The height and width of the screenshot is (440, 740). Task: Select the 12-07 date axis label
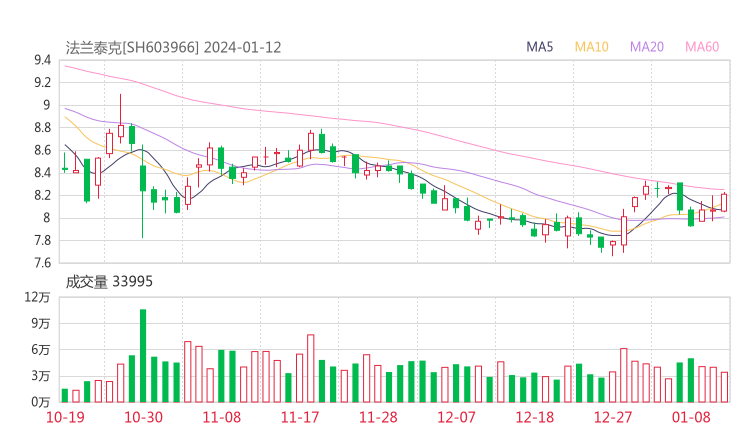(456, 417)
